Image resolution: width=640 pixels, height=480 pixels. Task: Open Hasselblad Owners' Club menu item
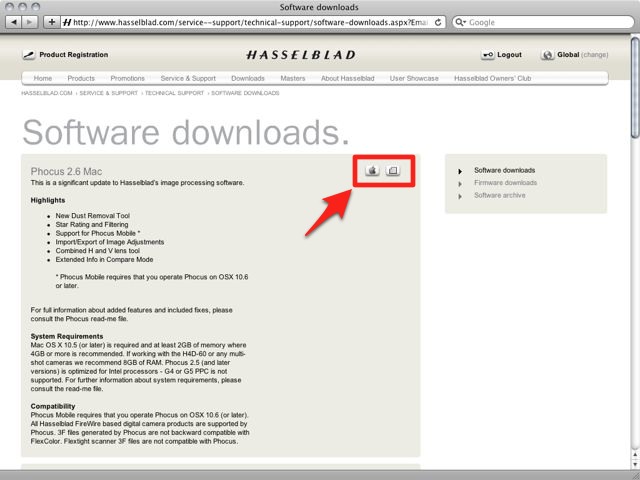coord(492,78)
